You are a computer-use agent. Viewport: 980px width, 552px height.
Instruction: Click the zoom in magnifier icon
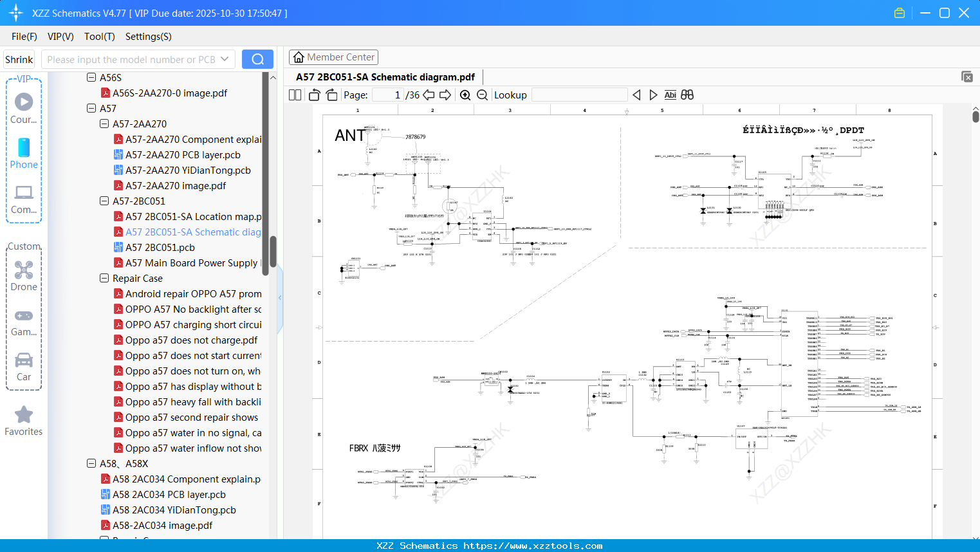click(465, 95)
